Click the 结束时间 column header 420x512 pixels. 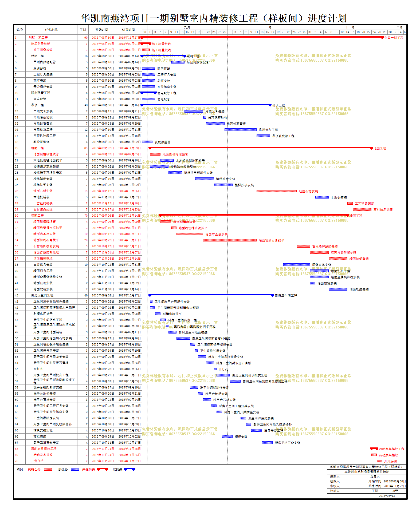[128, 30]
